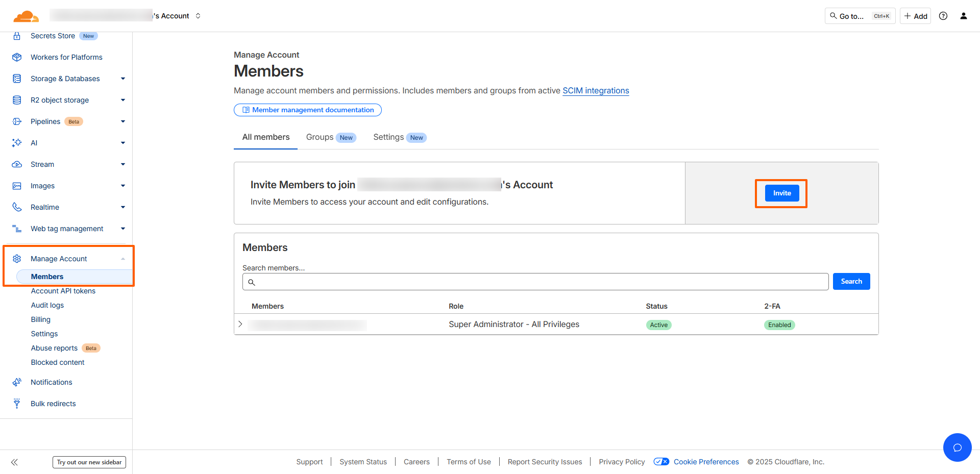Click the Bulk redirects icon
The image size is (980, 474).
pos(17,404)
